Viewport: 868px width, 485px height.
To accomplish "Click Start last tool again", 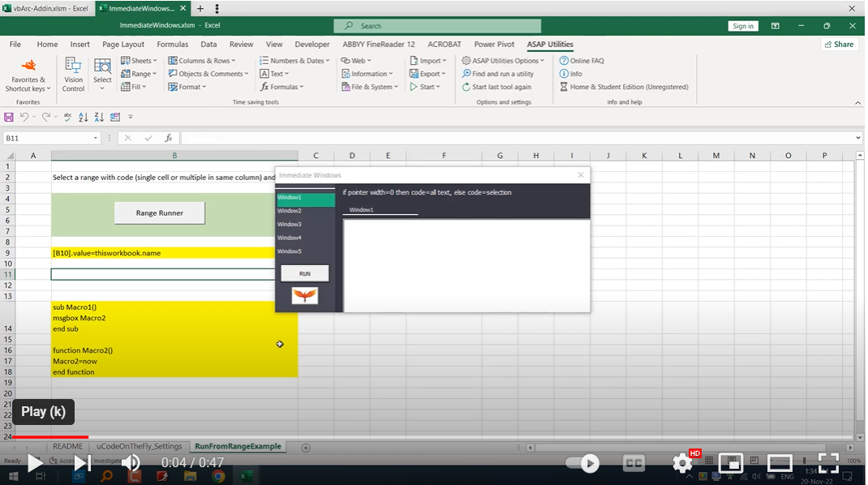I will [496, 86].
